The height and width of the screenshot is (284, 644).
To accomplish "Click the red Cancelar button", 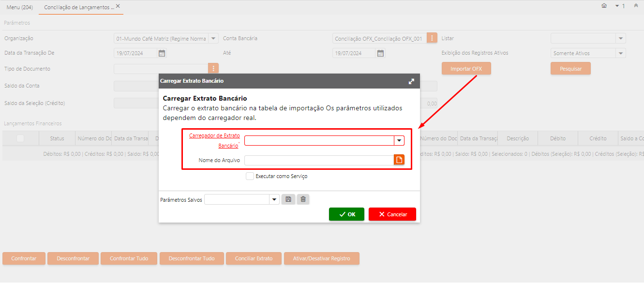I will tap(392, 214).
